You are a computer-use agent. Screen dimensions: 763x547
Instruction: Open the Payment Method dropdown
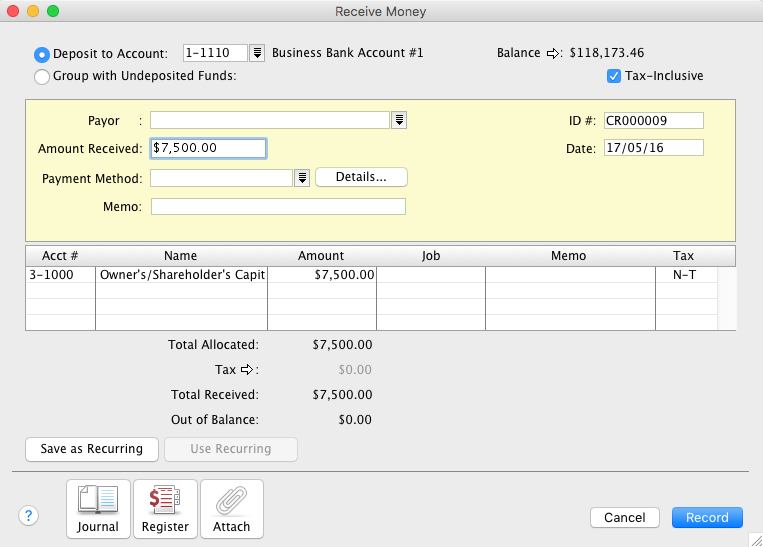click(301, 178)
